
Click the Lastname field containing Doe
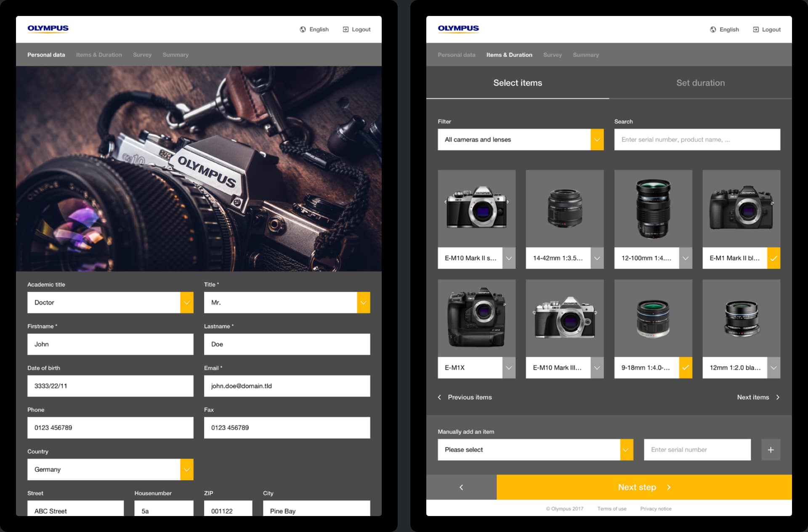coord(287,344)
